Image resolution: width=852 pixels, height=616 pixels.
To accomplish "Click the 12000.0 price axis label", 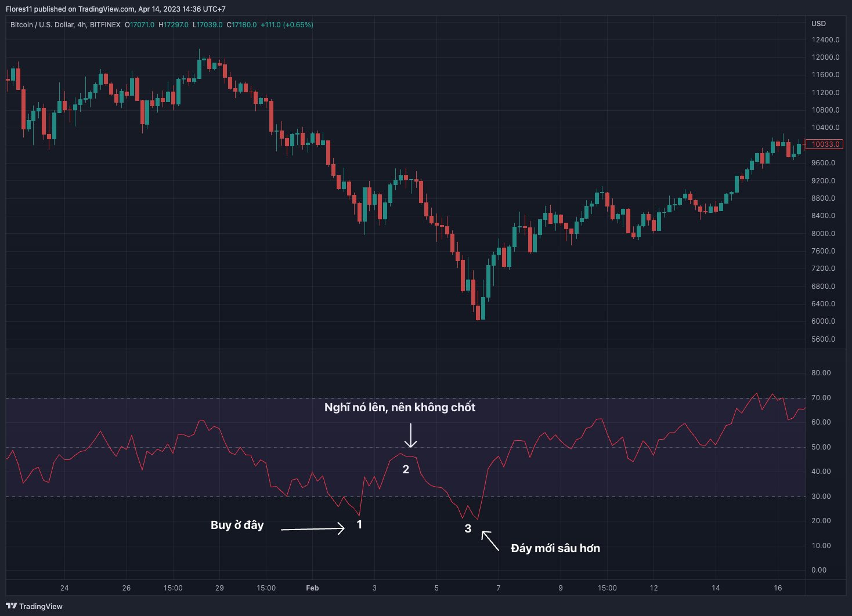I will point(826,57).
